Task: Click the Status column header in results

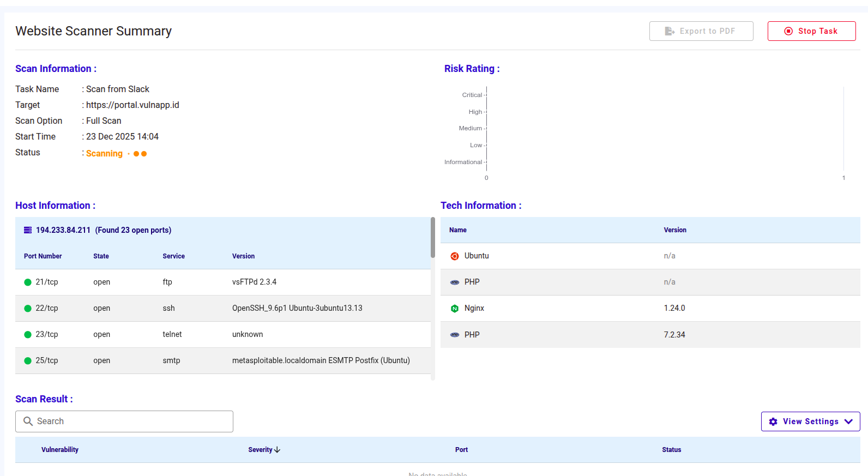Action: [671, 450]
